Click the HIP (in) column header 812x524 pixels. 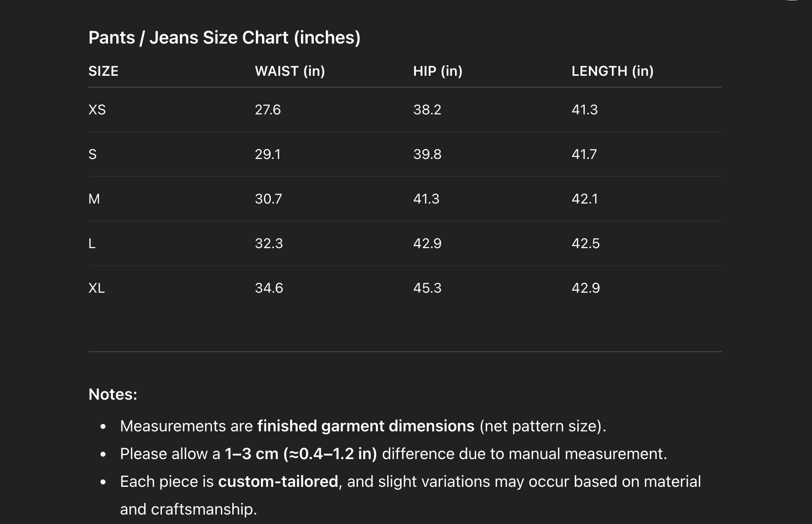click(x=438, y=71)
